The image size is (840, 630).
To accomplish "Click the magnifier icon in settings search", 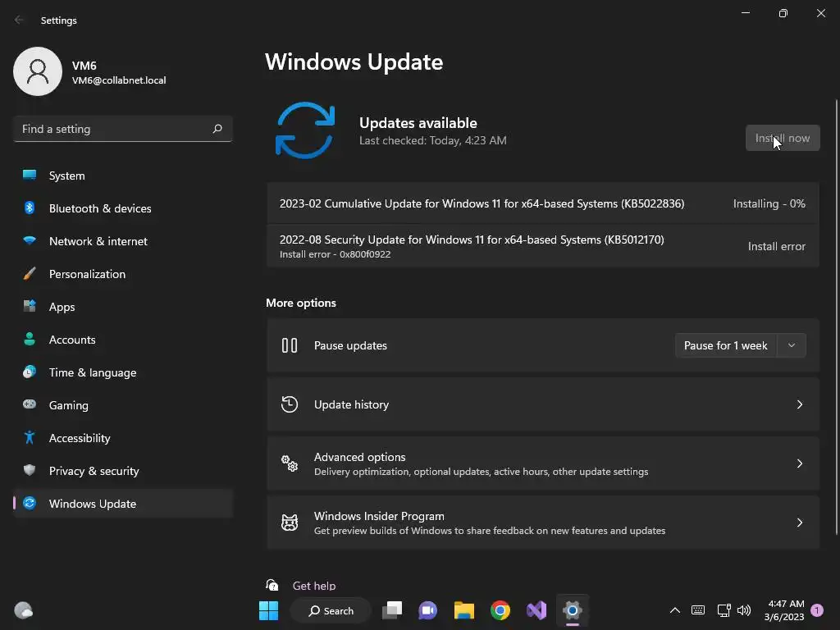I will point(217,129).
